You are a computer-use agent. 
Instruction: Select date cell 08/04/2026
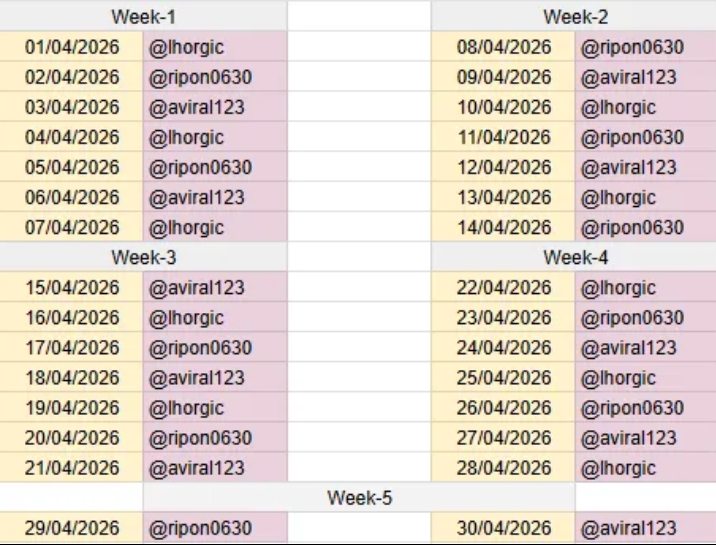(x=504, y=47)
